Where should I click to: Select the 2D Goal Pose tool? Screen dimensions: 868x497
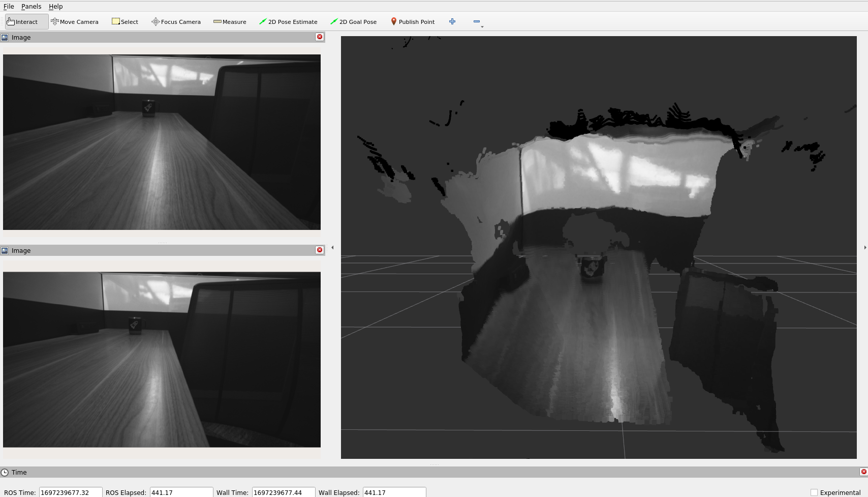[x=353, y=22]
